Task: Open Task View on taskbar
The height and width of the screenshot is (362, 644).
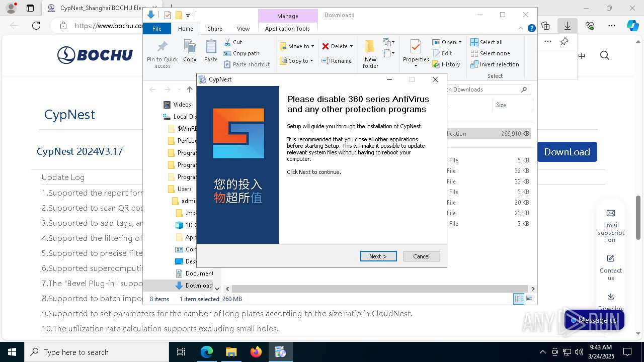Action: click(182, 352)
